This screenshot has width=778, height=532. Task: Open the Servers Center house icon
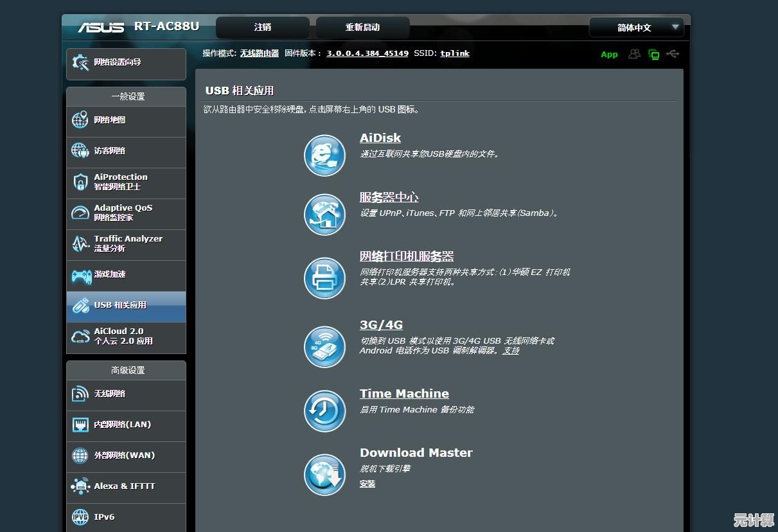tap(324, 214)
